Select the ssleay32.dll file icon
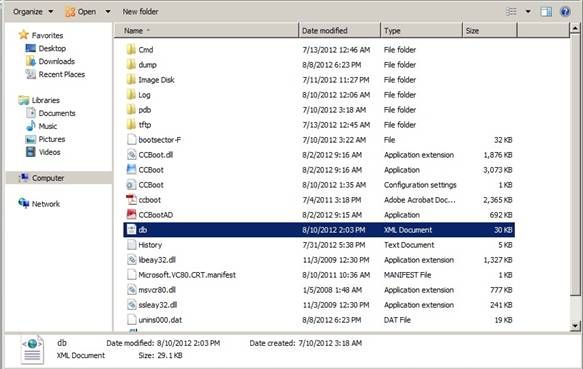583x369 pixels. tap(131, 305)
